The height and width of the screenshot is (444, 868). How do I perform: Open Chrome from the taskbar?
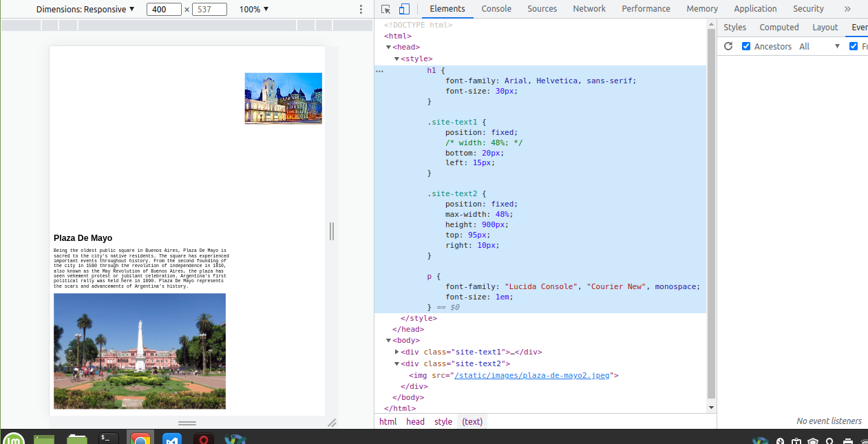click(140, 438)
